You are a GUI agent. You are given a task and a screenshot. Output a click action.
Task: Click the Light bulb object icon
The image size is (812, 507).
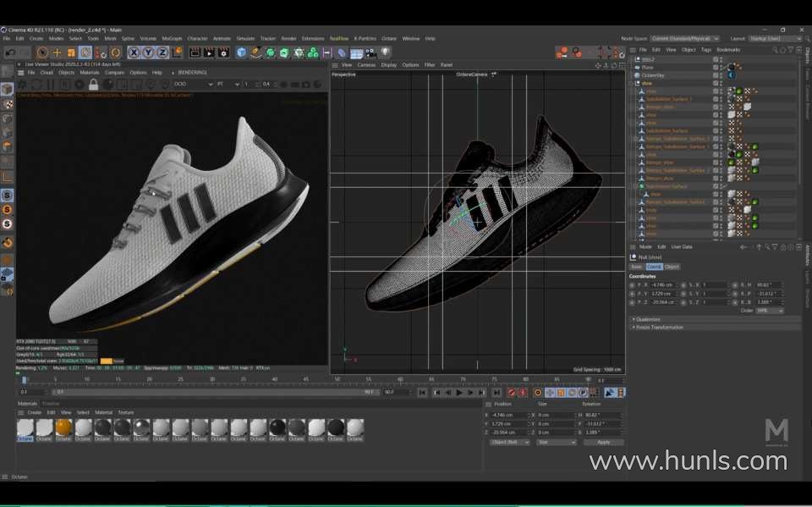click(x=386, y=52)
